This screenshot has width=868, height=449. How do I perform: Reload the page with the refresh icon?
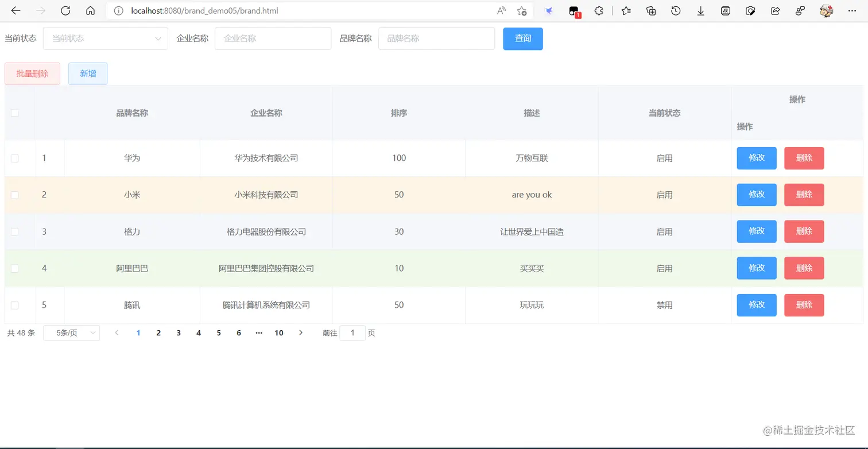click(x=65, y=11)
